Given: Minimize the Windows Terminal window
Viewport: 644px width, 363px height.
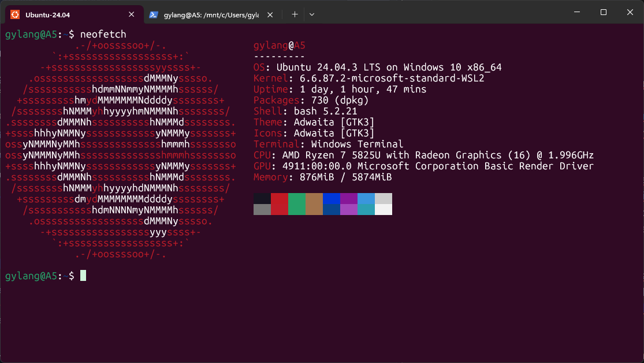Looking at the screenshot, I should pos(576,12).
